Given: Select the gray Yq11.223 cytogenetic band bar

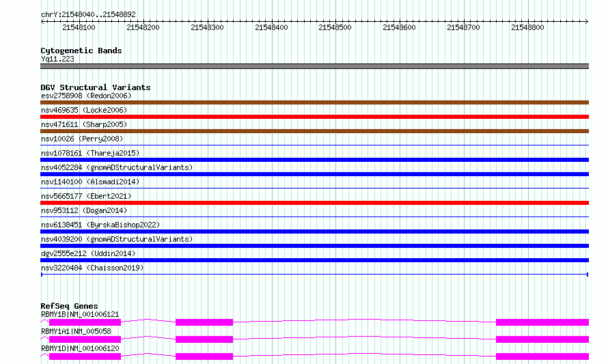Looking at the screenshot, I should tap(314, 66).
